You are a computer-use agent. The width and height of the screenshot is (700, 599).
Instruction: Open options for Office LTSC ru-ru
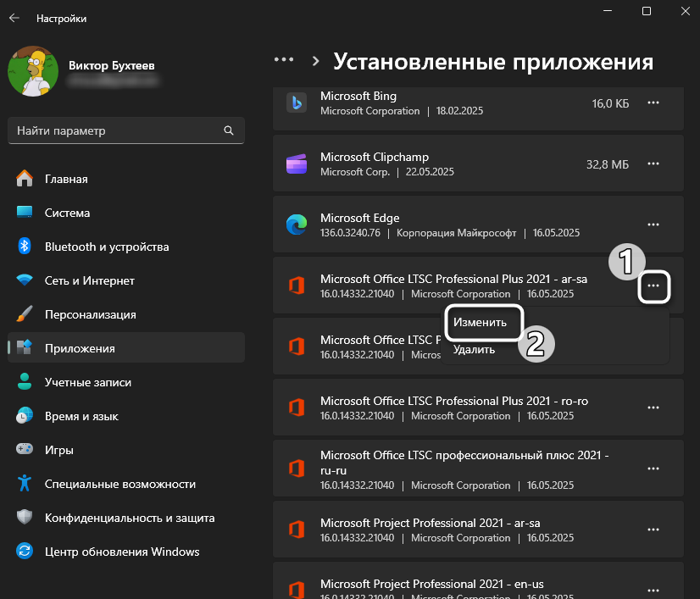pyautogui.click(x=653, y=469)
